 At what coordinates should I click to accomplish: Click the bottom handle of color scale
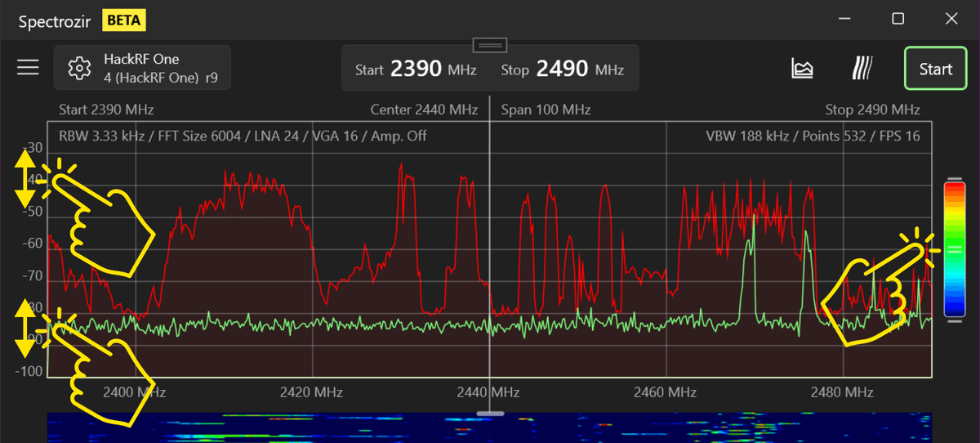(954, 321)
